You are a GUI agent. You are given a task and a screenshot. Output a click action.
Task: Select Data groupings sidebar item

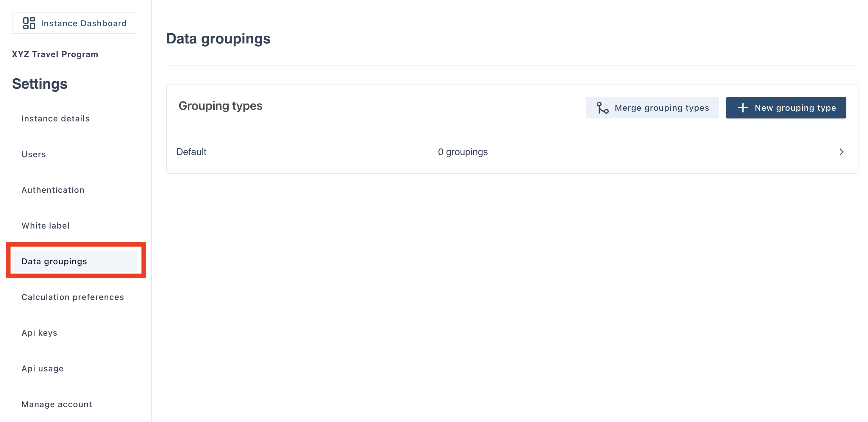point(54,261)
